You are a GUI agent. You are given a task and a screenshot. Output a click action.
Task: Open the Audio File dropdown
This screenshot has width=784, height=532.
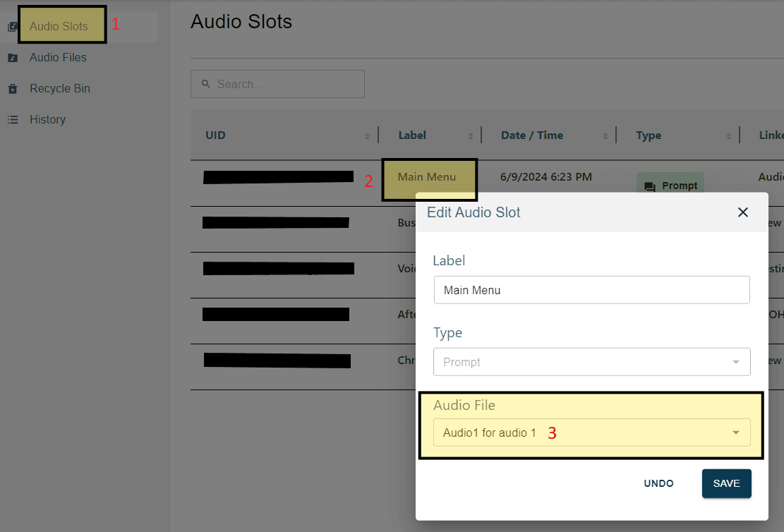point(591,432)
